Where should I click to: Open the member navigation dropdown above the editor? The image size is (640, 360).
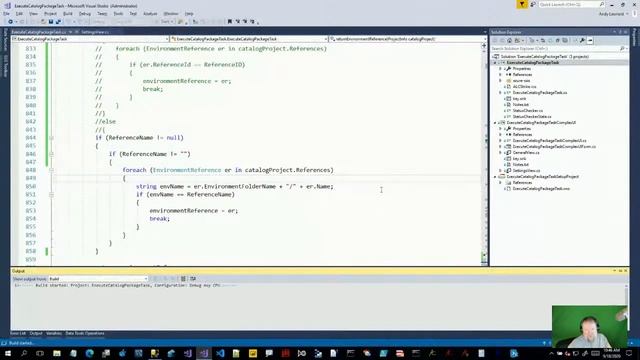(407, 39)
